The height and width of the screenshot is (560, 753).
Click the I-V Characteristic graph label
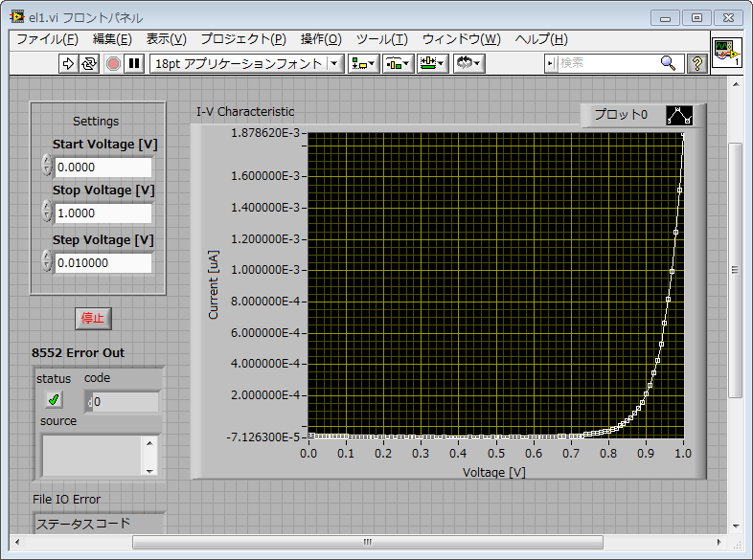pyautogui.click(x=245, y=111)
